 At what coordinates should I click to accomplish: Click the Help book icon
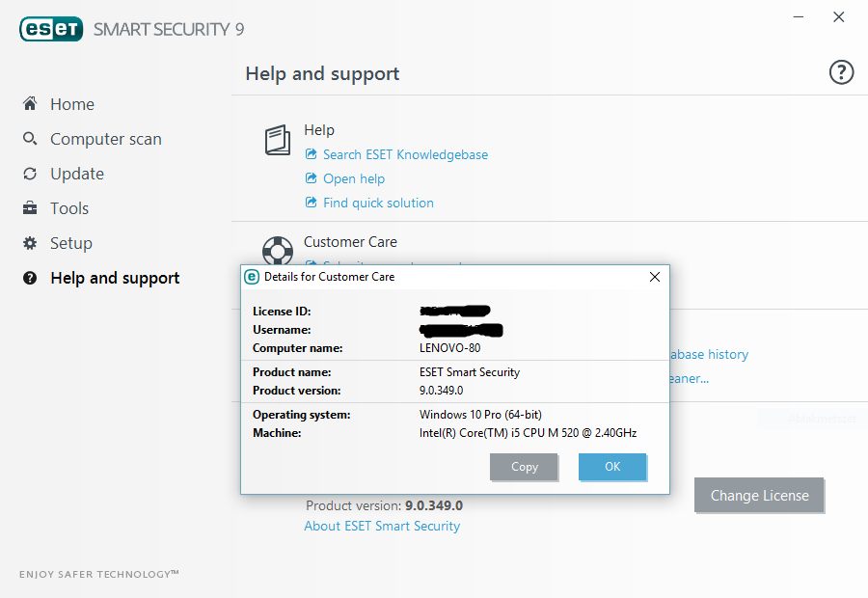pyautogui.click(x=278, y=141)
